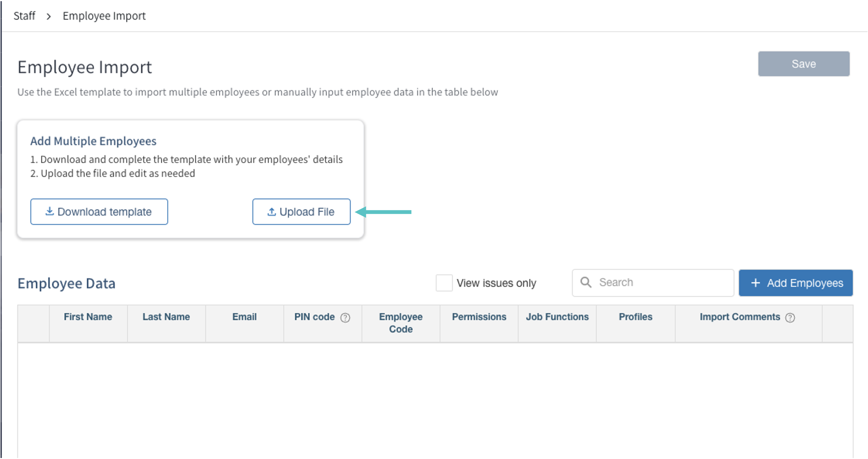Image resolution: width=868 pixels, height=459 pixels.
Task: Click the Job Functions column header
Action: pos(557,317)
